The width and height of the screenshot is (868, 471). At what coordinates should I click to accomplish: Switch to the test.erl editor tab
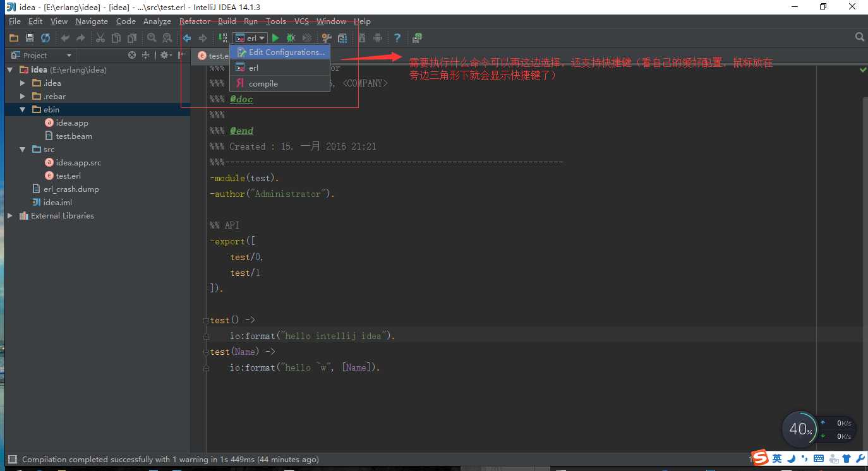212,56
